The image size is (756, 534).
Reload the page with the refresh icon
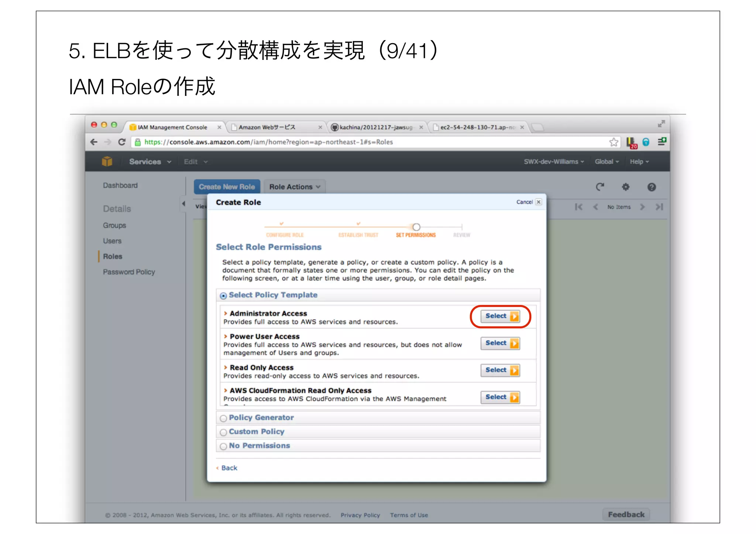(x=122, y=142)
